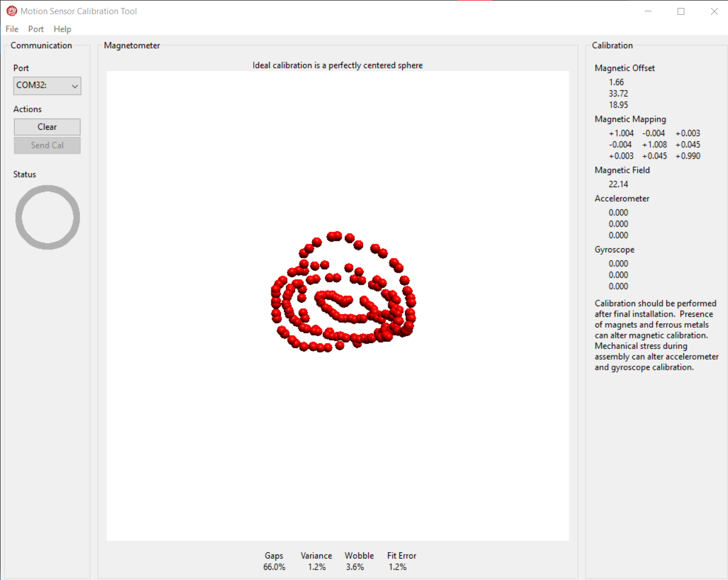Click the Gaps value 66.0%
The width and height of the screenshot is (728, 580).
(x=274, y=567)
